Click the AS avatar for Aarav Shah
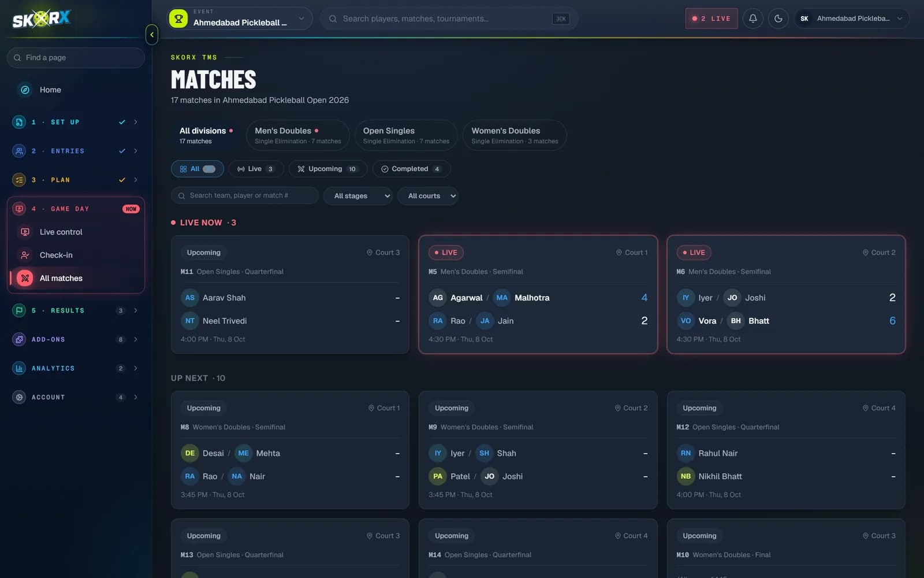The width and height of the screenshot is (924, 578). pos(190,298)
